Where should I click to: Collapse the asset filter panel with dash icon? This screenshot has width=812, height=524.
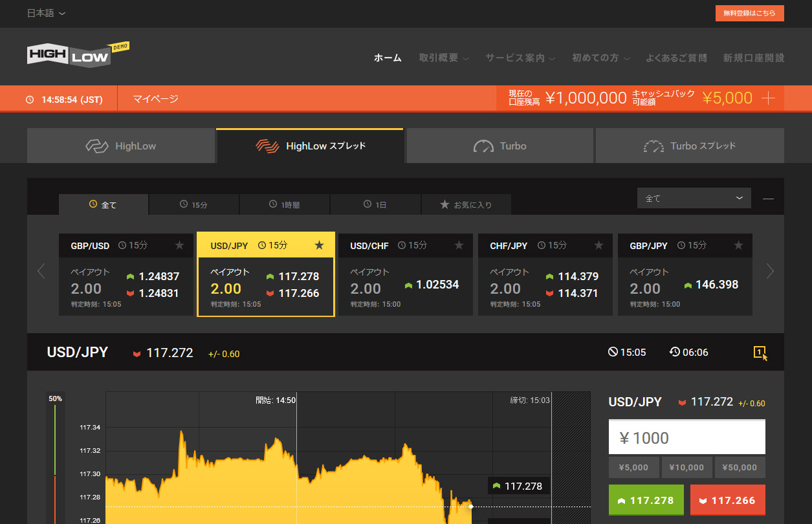pos(768,199)
